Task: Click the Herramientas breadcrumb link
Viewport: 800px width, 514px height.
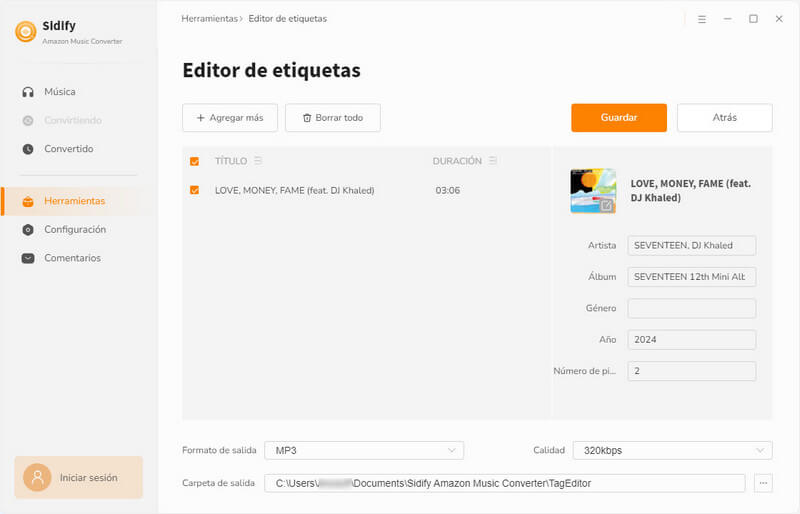Action: (x=210, y=19)
